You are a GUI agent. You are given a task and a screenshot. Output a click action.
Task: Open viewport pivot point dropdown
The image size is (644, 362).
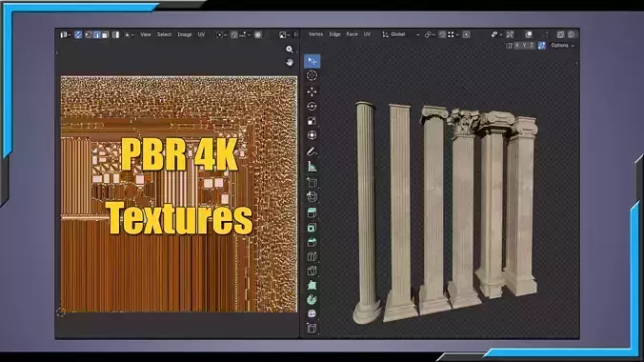pos(430,34)
